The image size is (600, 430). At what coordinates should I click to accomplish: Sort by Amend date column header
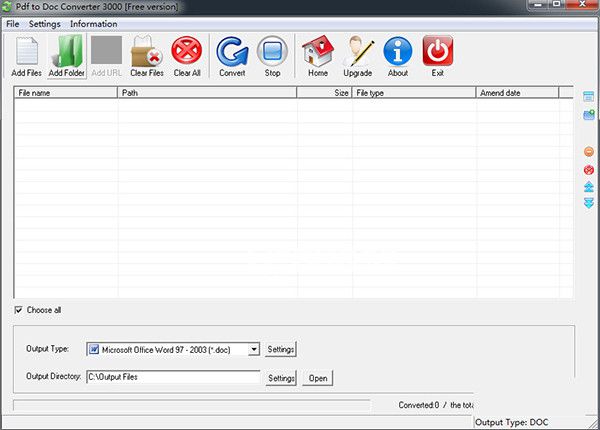tap(517, 93)
